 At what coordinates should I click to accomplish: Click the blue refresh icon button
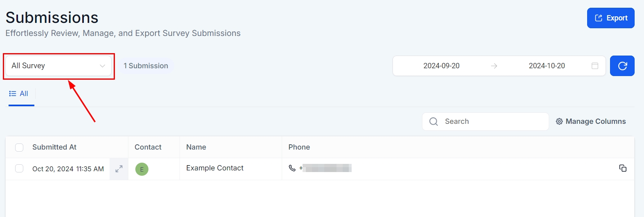[x=622, y=66]
